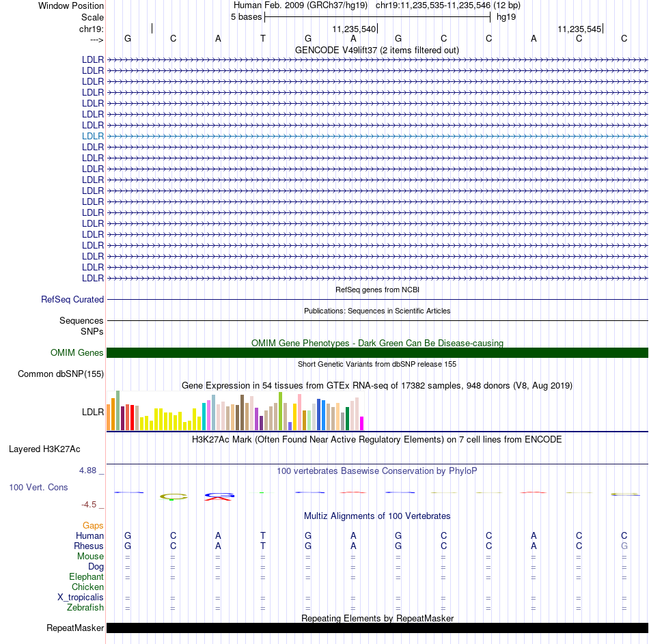Viewport: 649px width, 644px height.
Task: Click the T in the top reference sequence row
Action: pyautogui.click(x=263, y=38)
